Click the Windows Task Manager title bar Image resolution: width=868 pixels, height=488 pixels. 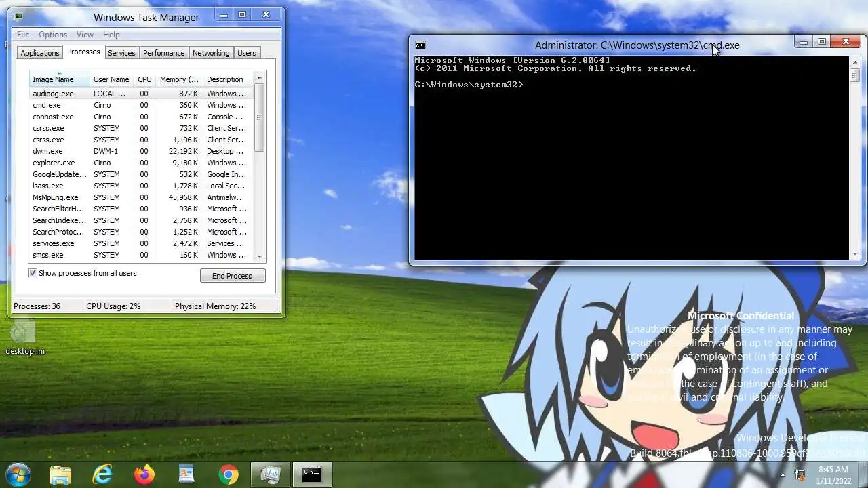[x=146, y=18]
